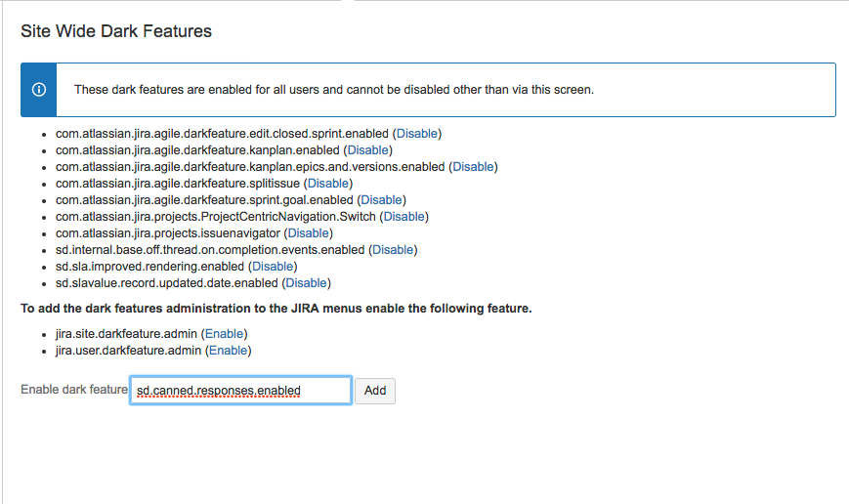
Task: Disable kanplan.epics.and.versions.enabled feature
Action: click(473, 167)
